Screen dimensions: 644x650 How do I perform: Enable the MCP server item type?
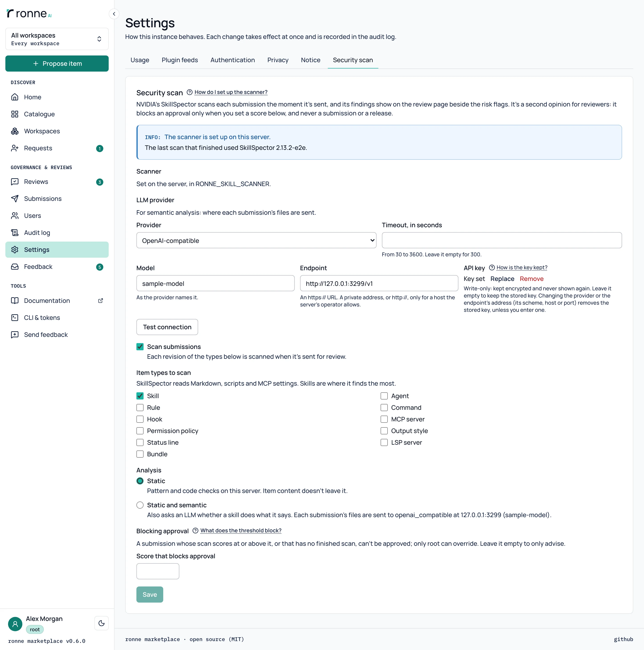pyautogui.click(x=384, y=419)
